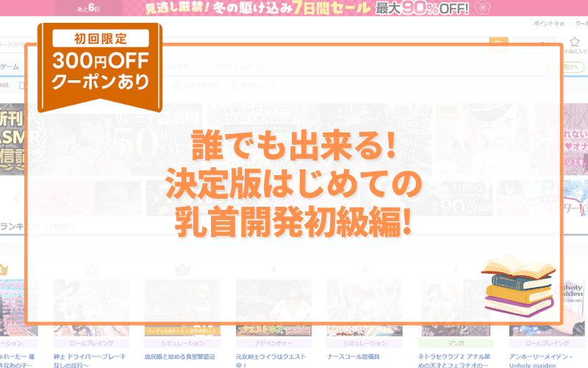Click the ロールプレイング tag above アンホーリーメイデン

coord(547,343)
